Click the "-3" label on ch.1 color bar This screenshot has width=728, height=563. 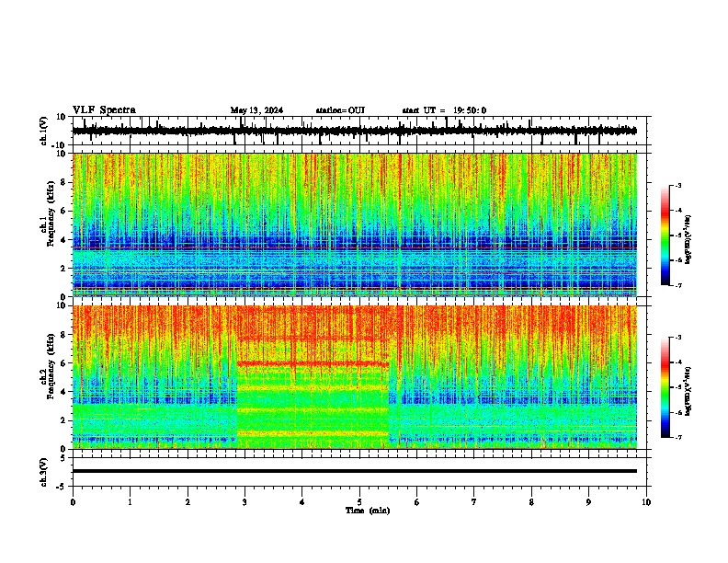(x=677, y=186)
